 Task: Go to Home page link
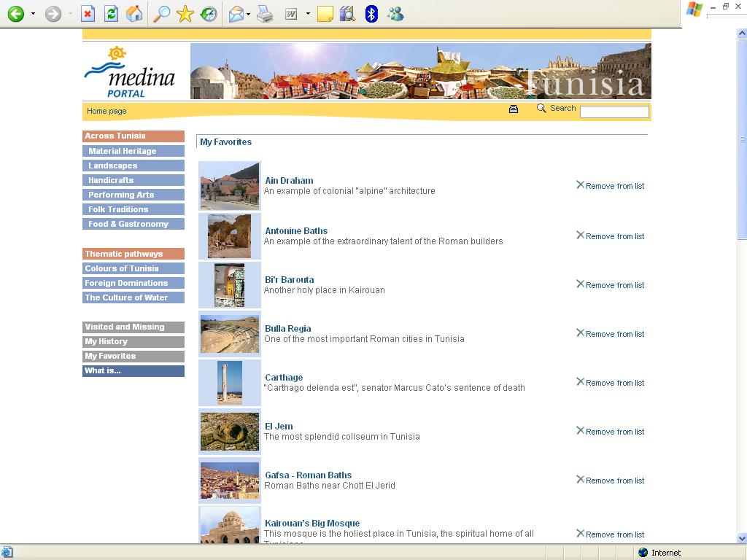pos(107,111)
